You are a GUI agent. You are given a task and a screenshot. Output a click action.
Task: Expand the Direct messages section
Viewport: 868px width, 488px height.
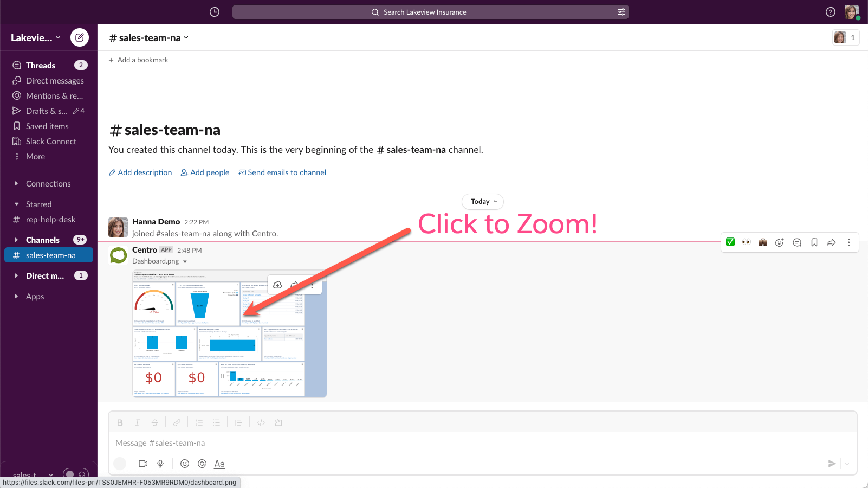tap(16, 275)
